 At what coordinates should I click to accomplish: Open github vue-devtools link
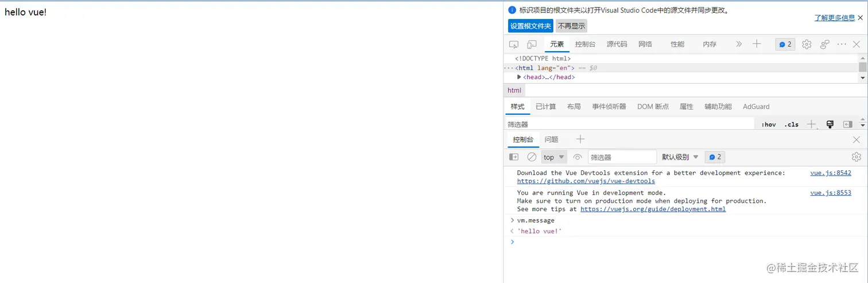click(x=586, y=181)
